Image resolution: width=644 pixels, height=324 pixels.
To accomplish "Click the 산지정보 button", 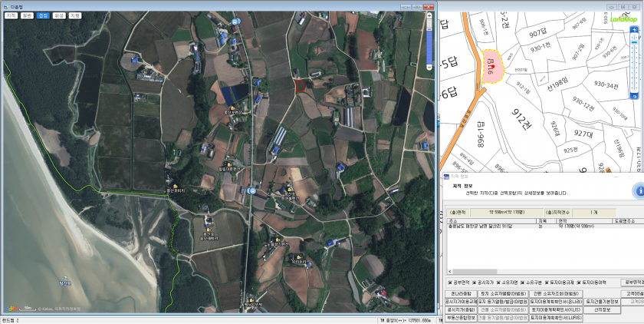I will pos(602,309).
